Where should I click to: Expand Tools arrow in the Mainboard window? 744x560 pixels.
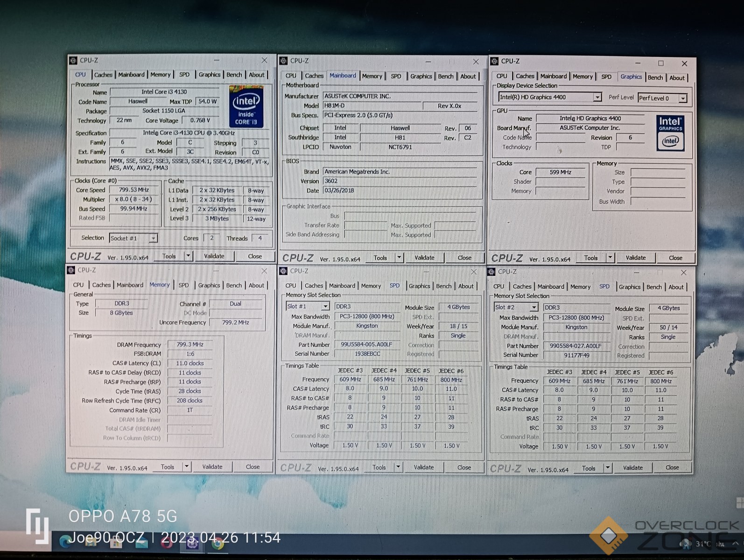click(399, 257)
